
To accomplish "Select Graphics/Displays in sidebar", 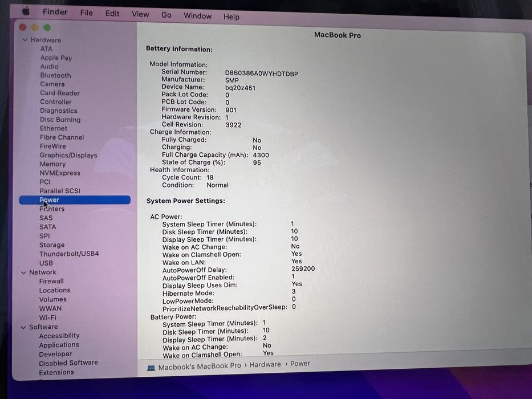I will click(68, 155).
